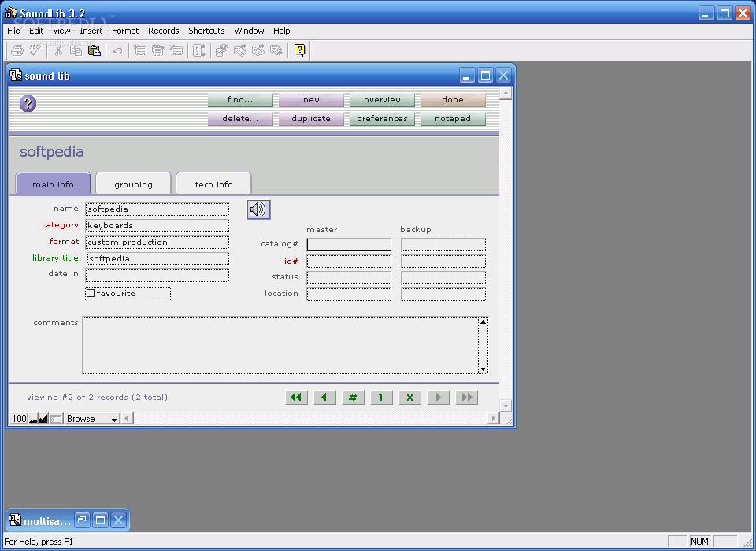756x551 pixels.
Task: Click the Copy icon in toolbar
Action: tap(76, 50)
